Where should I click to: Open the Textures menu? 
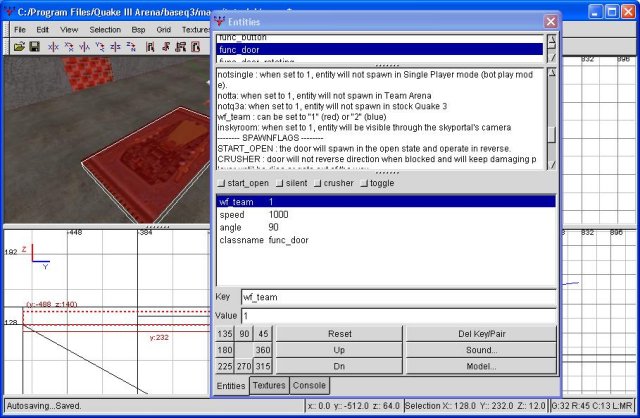pos(196,30)
